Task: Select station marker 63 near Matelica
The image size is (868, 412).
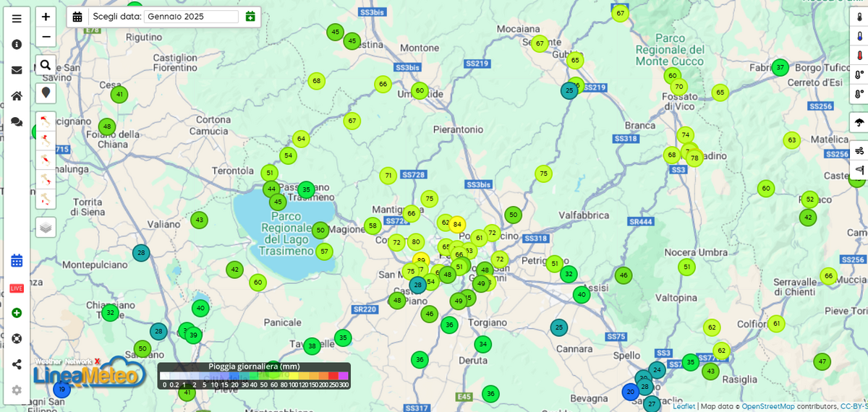Action: (792, 140)
